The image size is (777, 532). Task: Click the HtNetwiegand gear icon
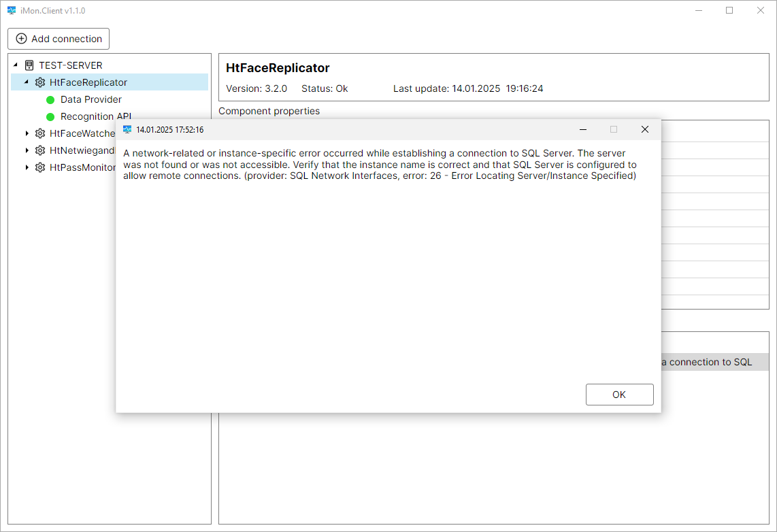[x=40, y=150]
